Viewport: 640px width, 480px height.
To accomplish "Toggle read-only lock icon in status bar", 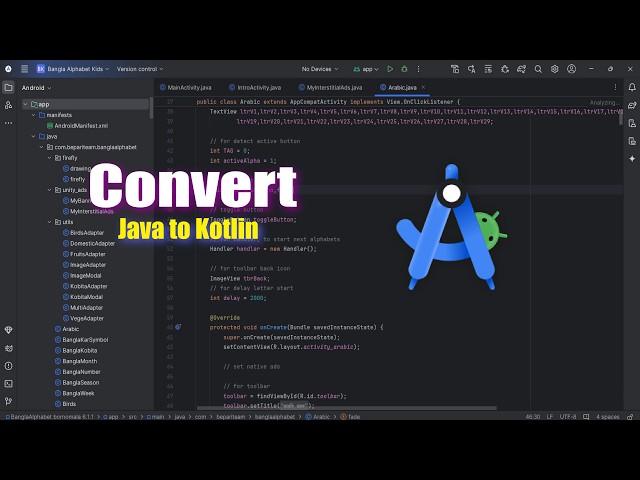I will coord(630,417).
